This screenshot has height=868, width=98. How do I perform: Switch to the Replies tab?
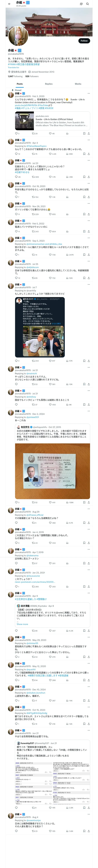point(49,84)
